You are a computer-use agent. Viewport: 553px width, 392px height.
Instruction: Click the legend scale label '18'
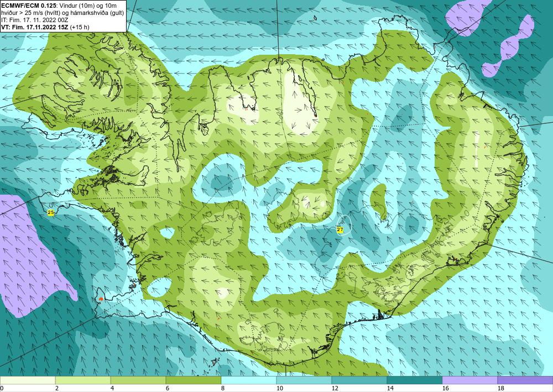[501, 388]
